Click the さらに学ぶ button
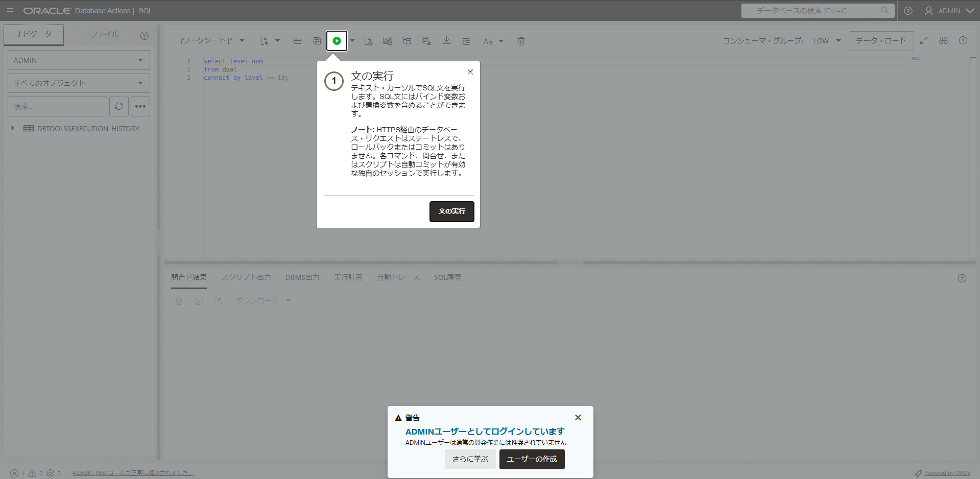980x479 pixels. (470, 459)
